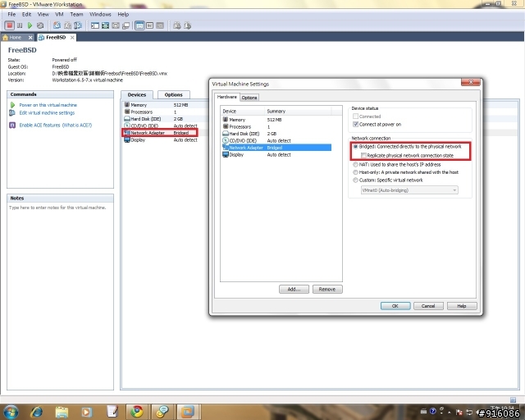This screenshot has height=420, width=525.
Task: Select the Host-only network radio button
Action: click(355, 172)
